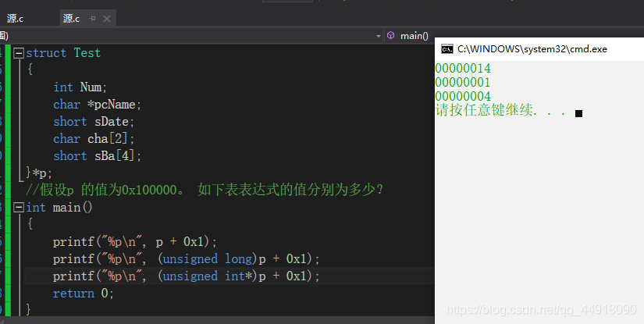Place cursor on int Num; line

[80, 87]
